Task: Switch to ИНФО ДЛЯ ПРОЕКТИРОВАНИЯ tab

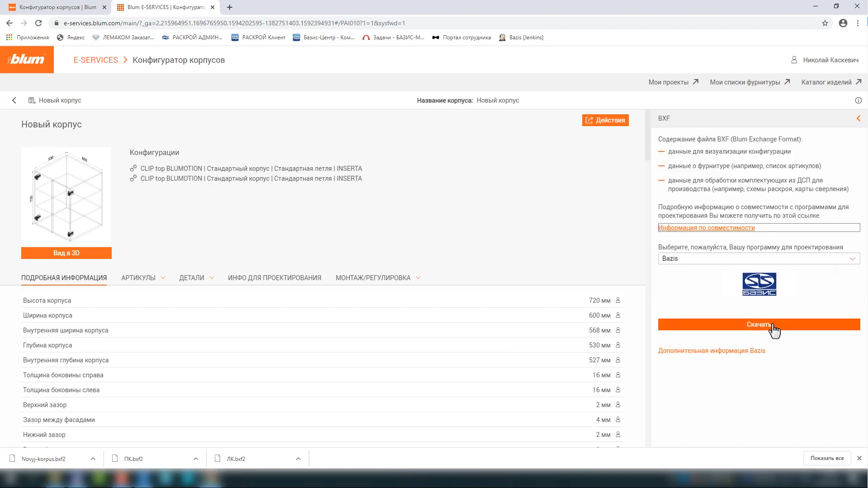Action: pos(274,278)
